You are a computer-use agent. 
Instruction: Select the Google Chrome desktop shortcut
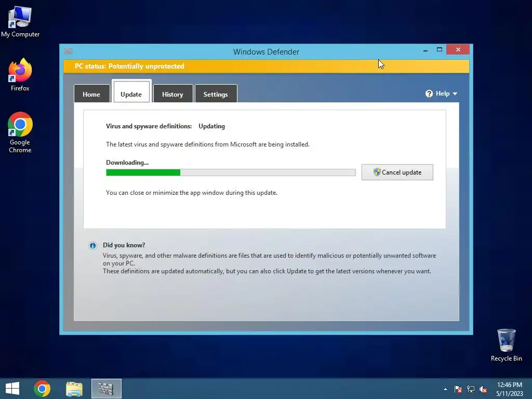[20, 132]
